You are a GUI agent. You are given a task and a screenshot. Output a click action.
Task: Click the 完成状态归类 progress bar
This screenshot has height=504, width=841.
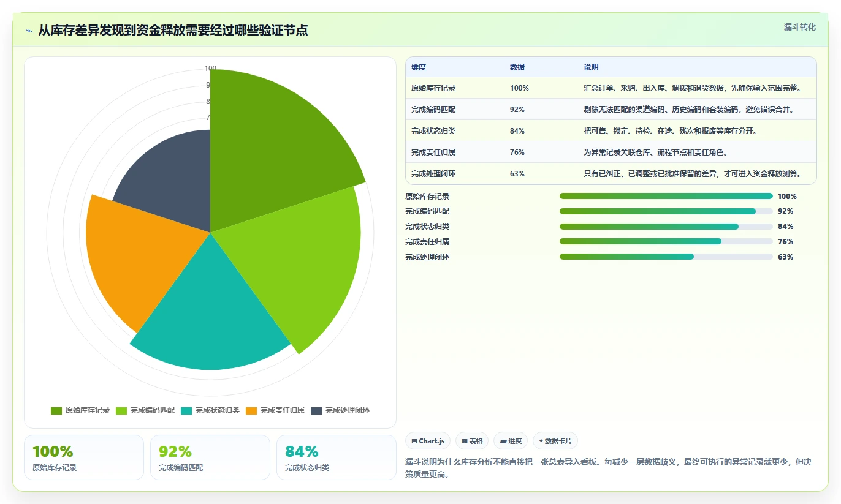pyautogui.click(x=666, y=227)
